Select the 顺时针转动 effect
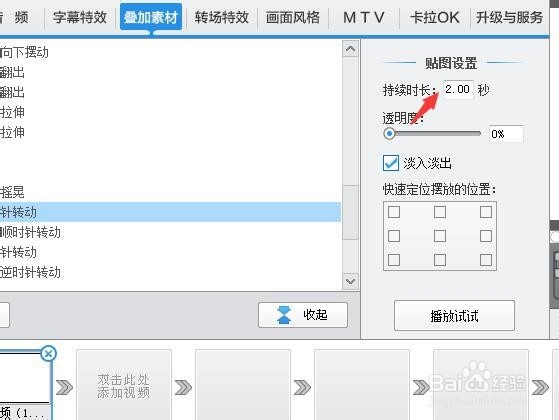The image size is (559, 420). point(30,232)
